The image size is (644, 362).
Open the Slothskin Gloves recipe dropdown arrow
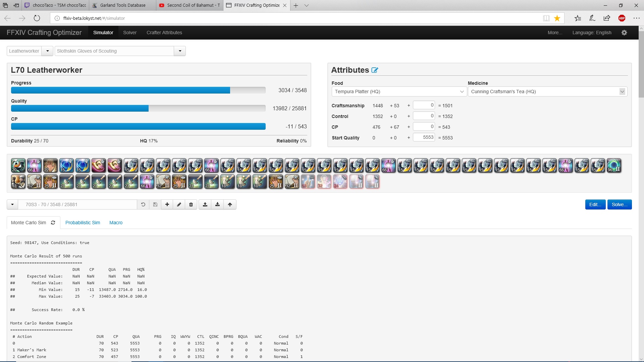coord(180,51)
